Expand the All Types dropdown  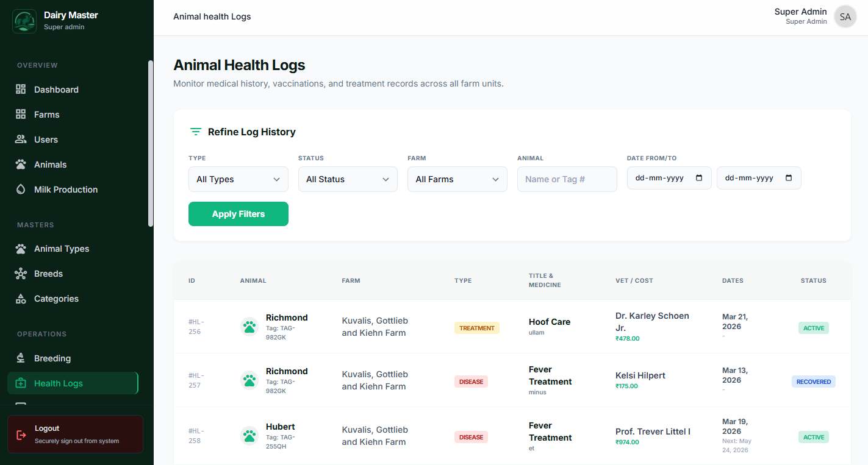pyautogui.click(x=238, y=179)
